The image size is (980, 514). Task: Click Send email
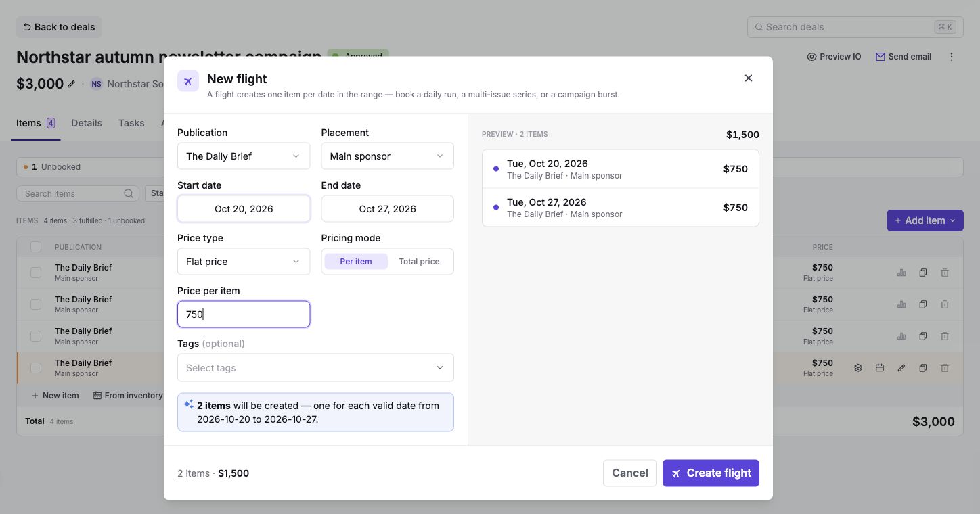(x=904, y=57)
